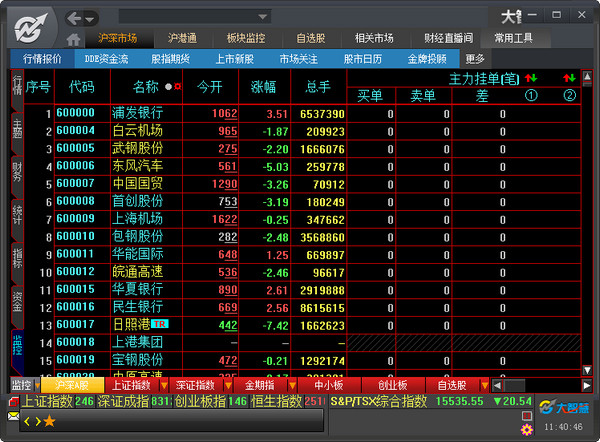
Task: Open 股市日历 view
Action: pos(363,59)
